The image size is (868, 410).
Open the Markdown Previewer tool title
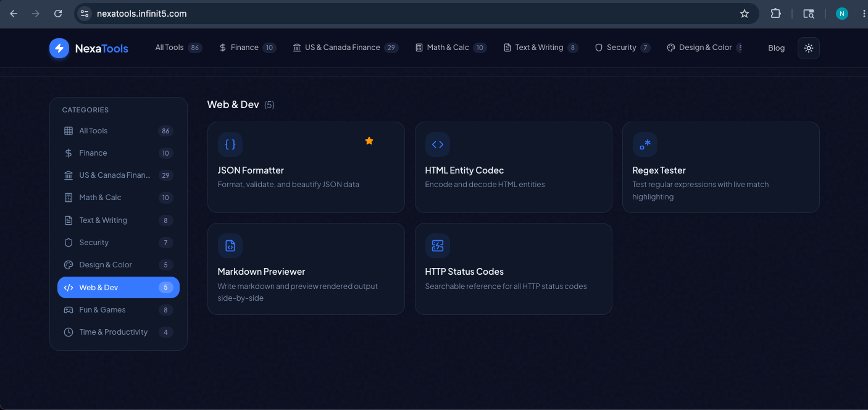pyautogui.click(x=261, y=272)
